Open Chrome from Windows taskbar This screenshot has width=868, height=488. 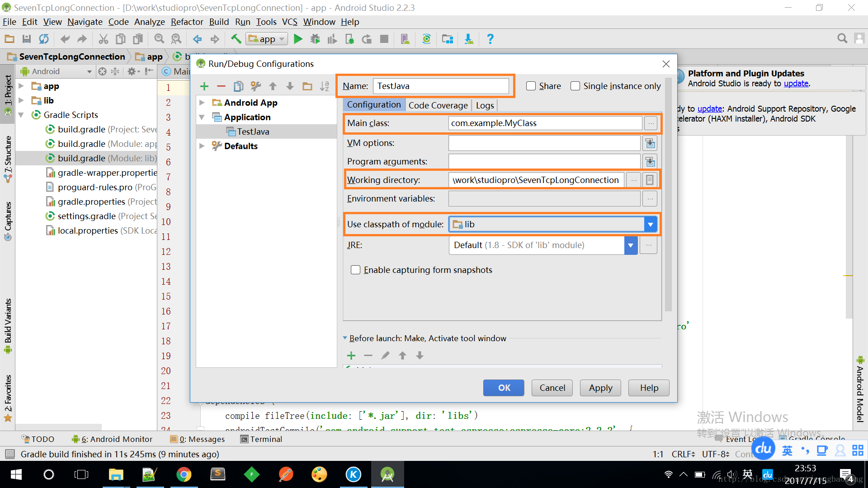pyautogui.click(x=184, y=474)
